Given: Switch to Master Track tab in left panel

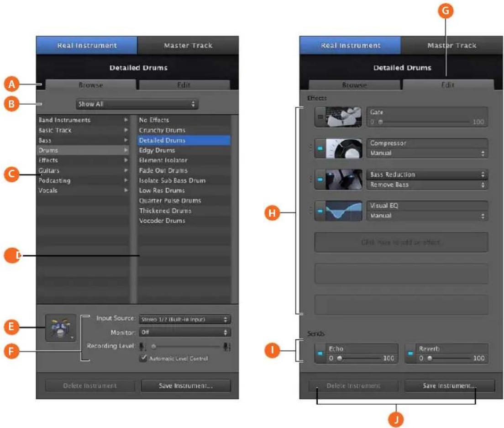Looking at the screenshot, I should (x=188, y=45).
